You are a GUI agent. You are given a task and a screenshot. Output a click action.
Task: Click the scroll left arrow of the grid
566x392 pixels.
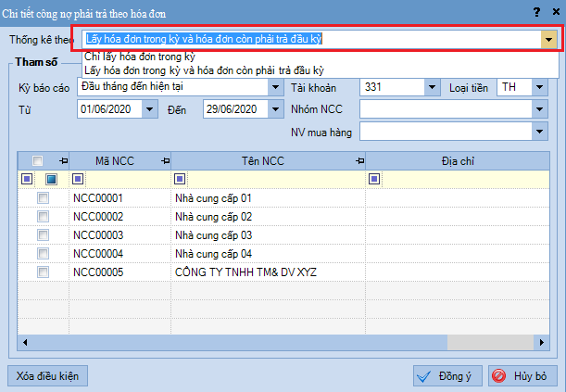pos(25,342)
